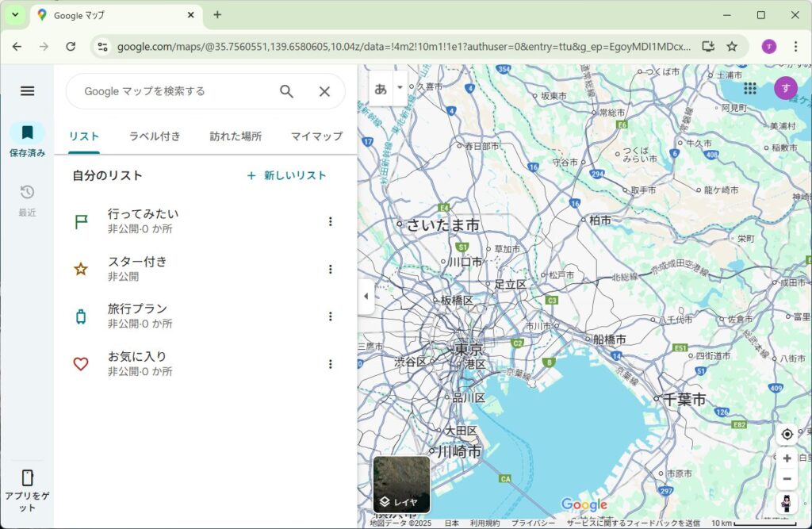
Task: Open more options for お気に入り list
Action: click(x=331, y=364)
